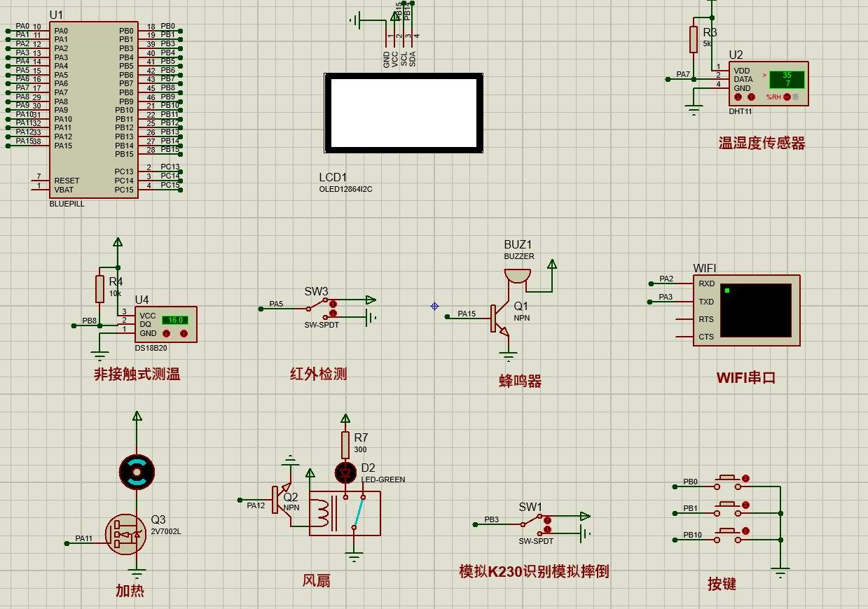Select the OLED12864I2C display LCD1
The image size is (868, 609).
coord(404,113)
